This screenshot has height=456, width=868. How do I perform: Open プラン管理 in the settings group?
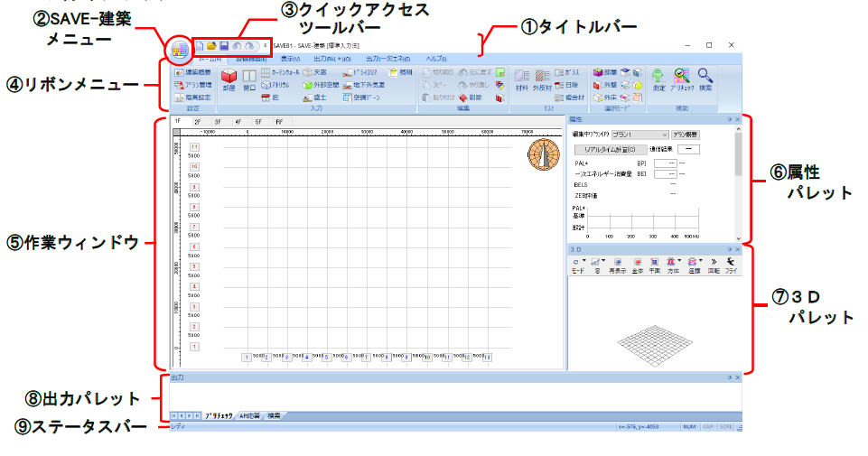point(192,85)
